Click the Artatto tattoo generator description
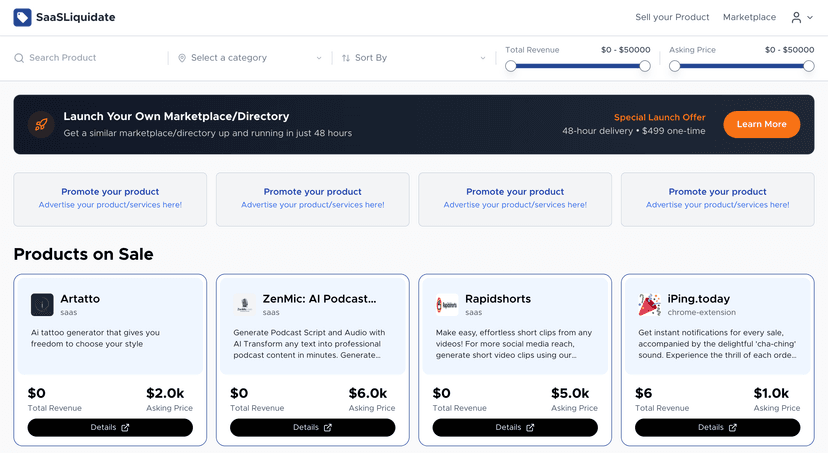 95,338
